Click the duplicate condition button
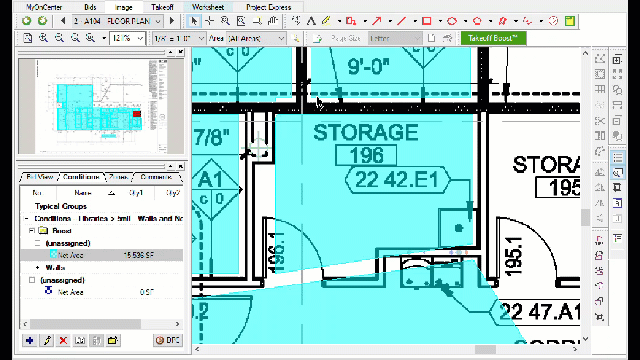This screenshot has height=360, width=640. pyautogui.click(x=80, y=340)
